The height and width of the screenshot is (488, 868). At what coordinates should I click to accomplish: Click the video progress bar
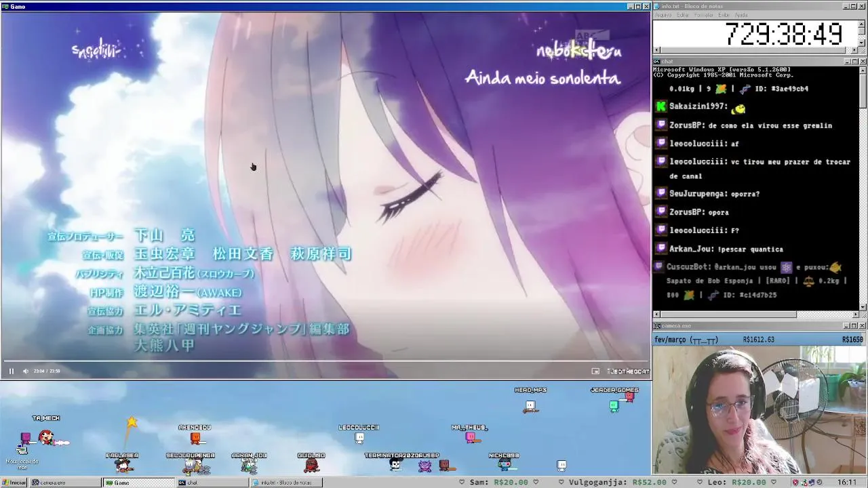(325, 361)
